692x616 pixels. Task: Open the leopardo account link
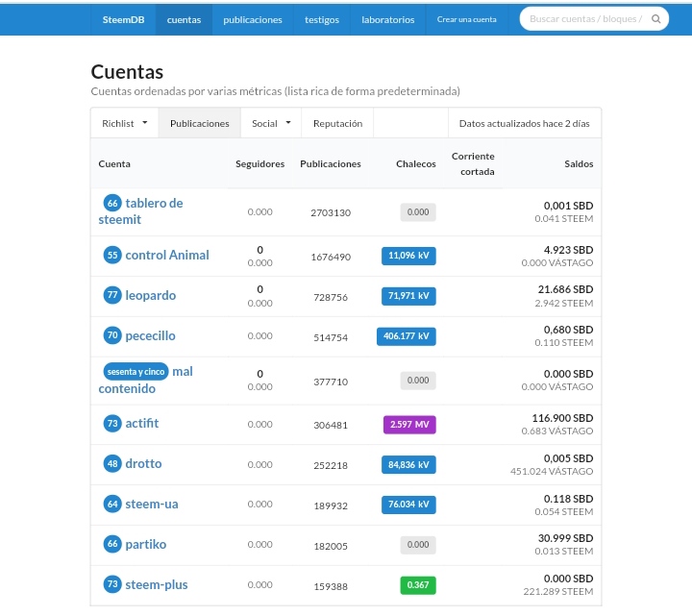tap(151, 295)
